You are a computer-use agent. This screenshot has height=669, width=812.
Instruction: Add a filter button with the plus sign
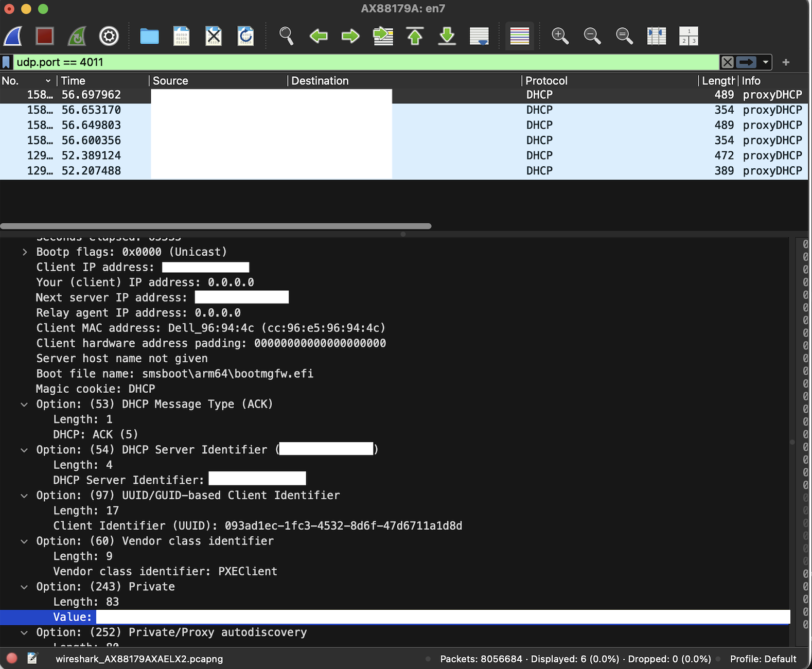786,62
